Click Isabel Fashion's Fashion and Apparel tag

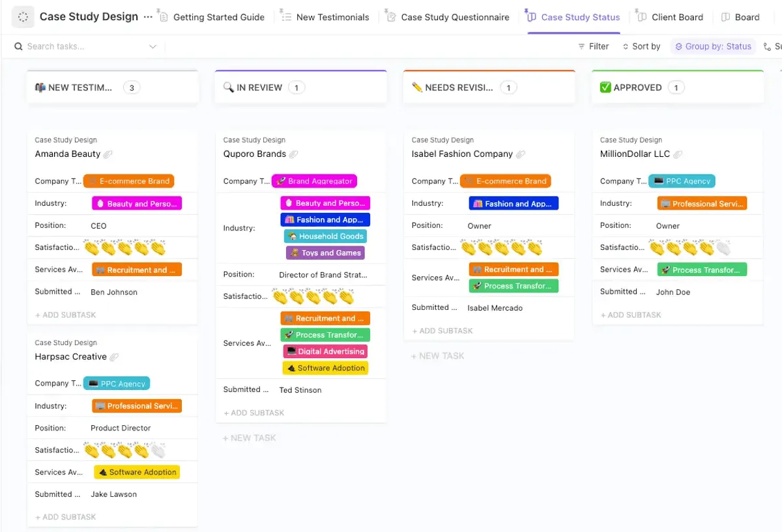click(x=514, y=203)
